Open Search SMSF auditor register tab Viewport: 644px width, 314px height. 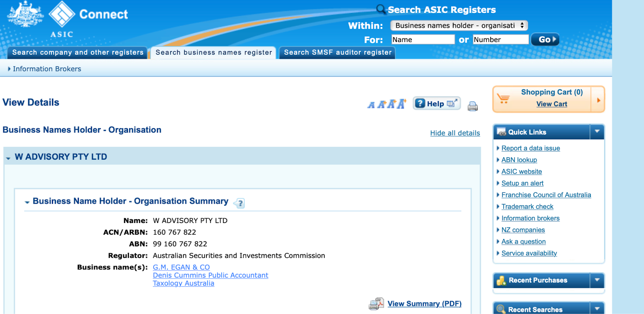[338, 52]
